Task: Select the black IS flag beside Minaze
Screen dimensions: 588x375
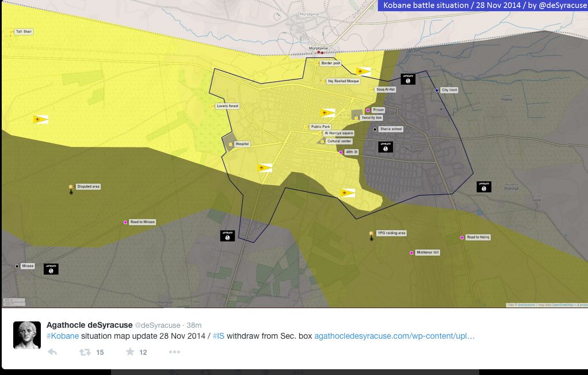Action: coord(51,269)
